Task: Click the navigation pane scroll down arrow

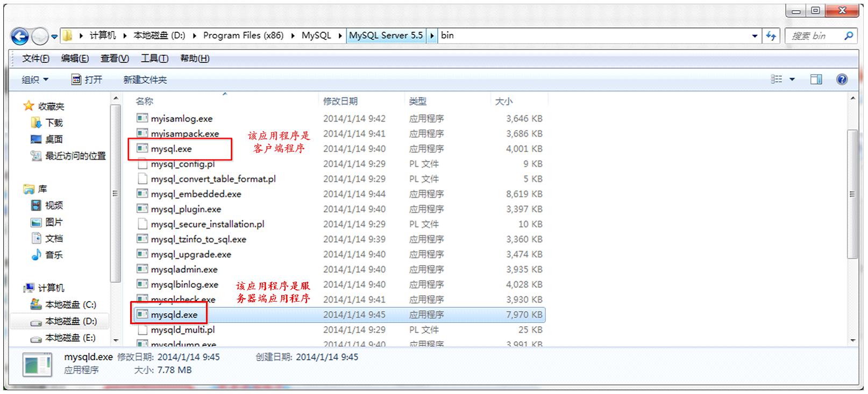Action: 115,340
